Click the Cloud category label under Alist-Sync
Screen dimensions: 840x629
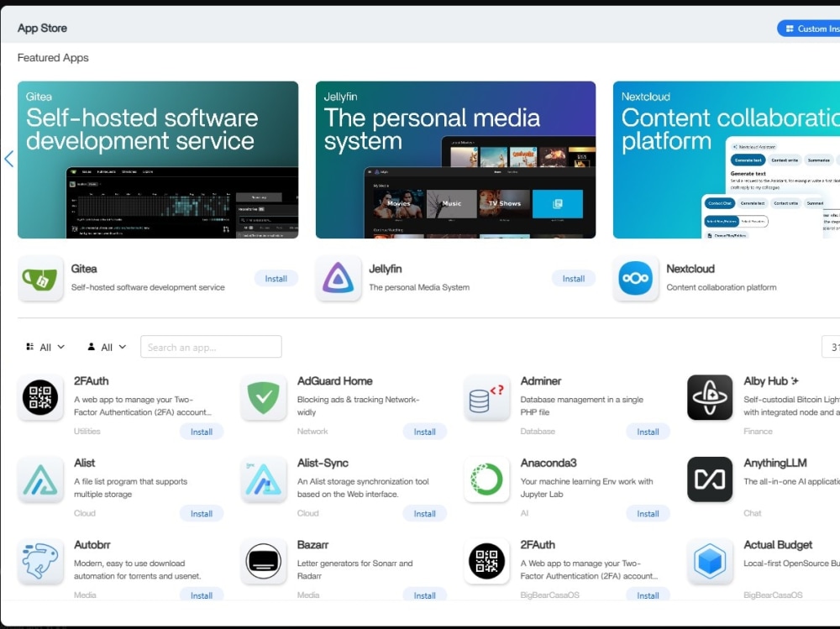click(x=308, y=513)
